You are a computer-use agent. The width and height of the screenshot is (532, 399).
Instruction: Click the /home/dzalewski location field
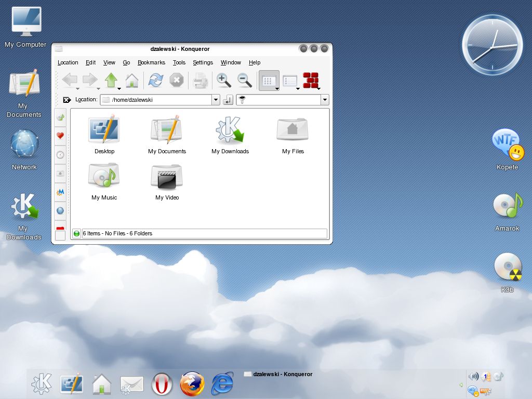pyautogui.click(x=156, y=100)
